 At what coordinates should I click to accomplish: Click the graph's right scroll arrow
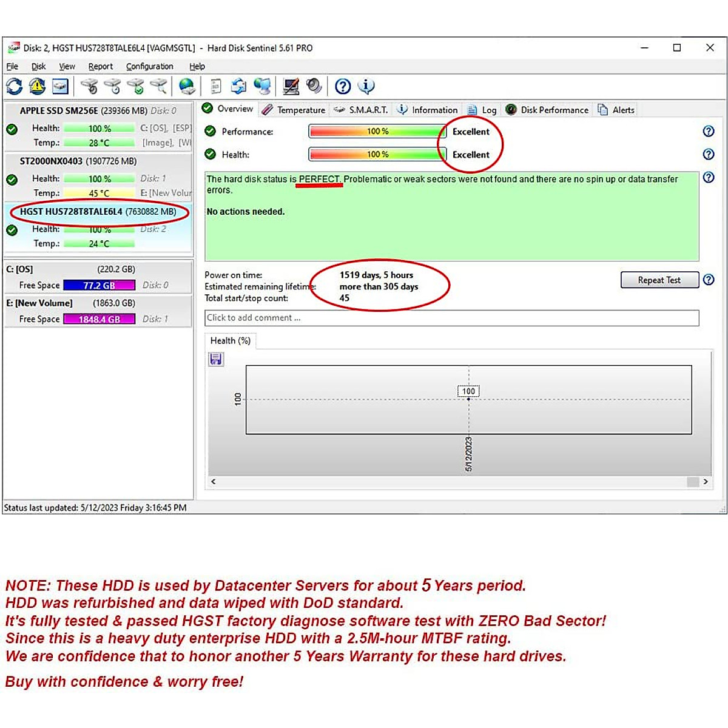click(x=705, y=482)
